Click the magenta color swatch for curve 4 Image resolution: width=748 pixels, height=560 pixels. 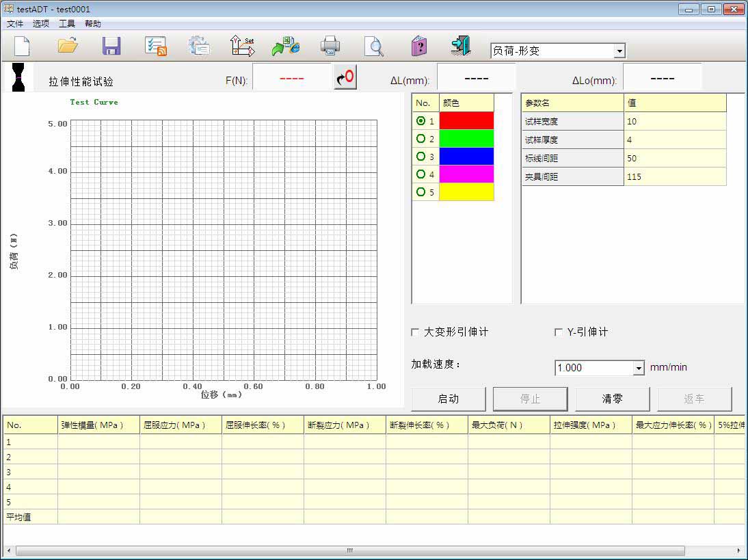click(466, 174)
